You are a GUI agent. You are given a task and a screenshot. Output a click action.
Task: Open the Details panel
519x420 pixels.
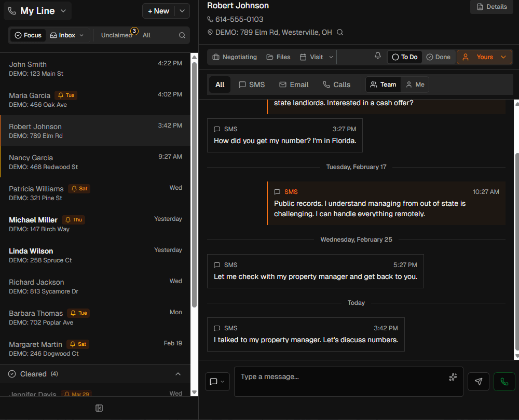pos(492,7)
